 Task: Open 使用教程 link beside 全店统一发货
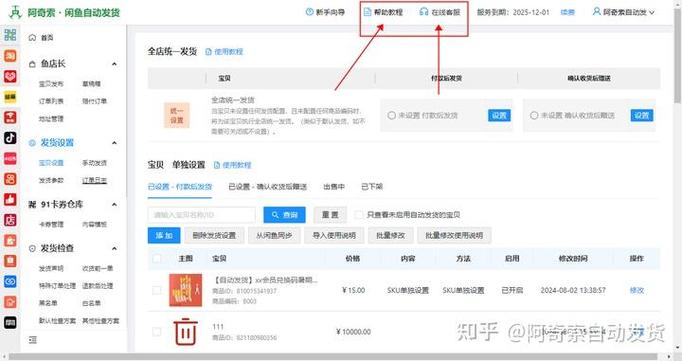(x=224, y=52)
